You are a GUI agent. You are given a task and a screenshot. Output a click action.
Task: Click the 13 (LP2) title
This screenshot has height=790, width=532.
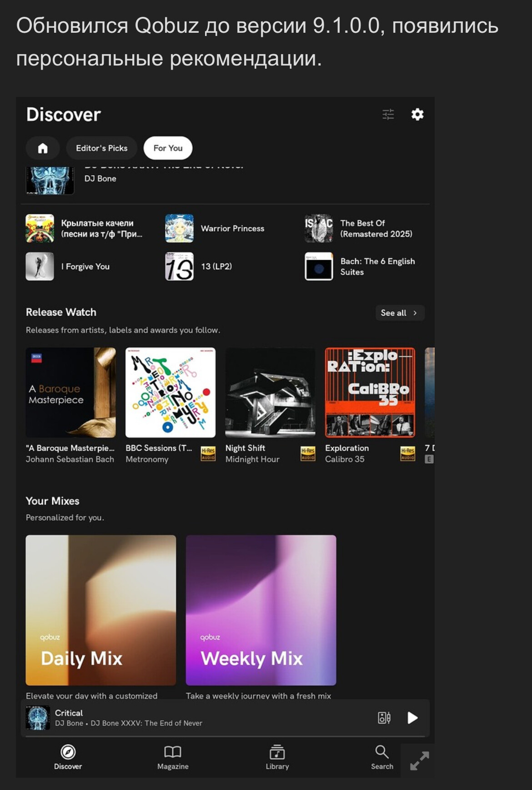(x=216, y=267)
